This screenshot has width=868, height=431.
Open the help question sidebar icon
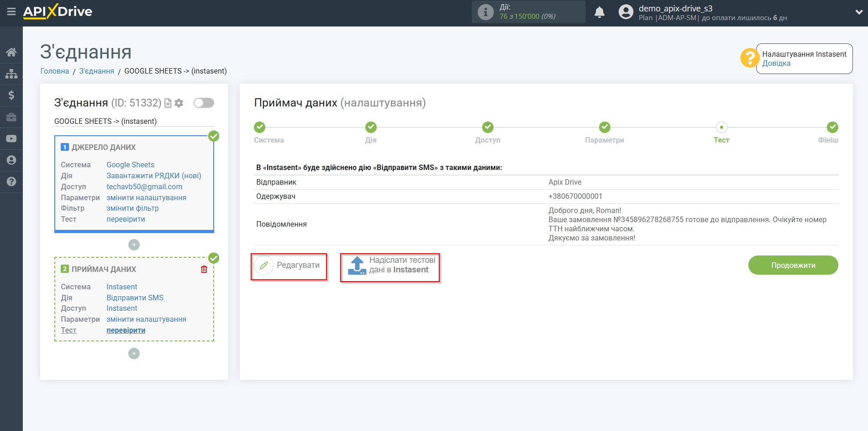click(x=11, y=181)
